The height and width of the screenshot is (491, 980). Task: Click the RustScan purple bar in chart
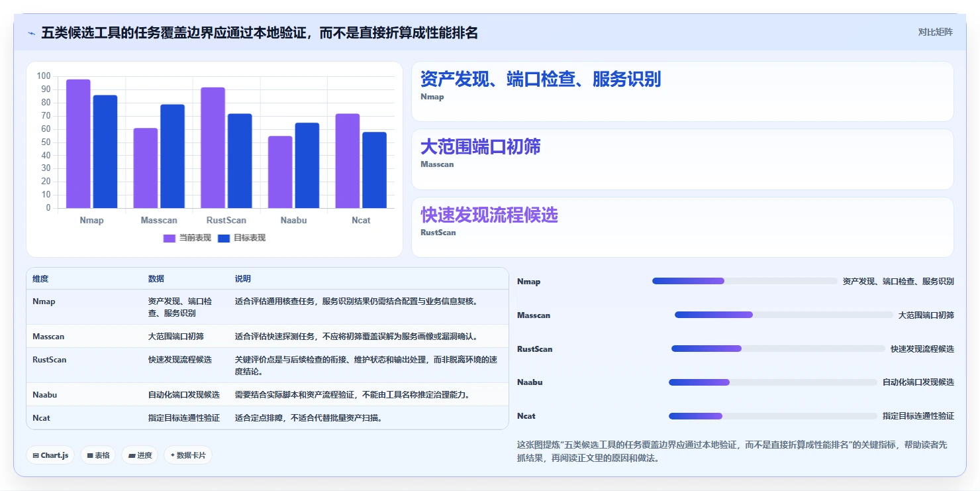tap(213, 148)
